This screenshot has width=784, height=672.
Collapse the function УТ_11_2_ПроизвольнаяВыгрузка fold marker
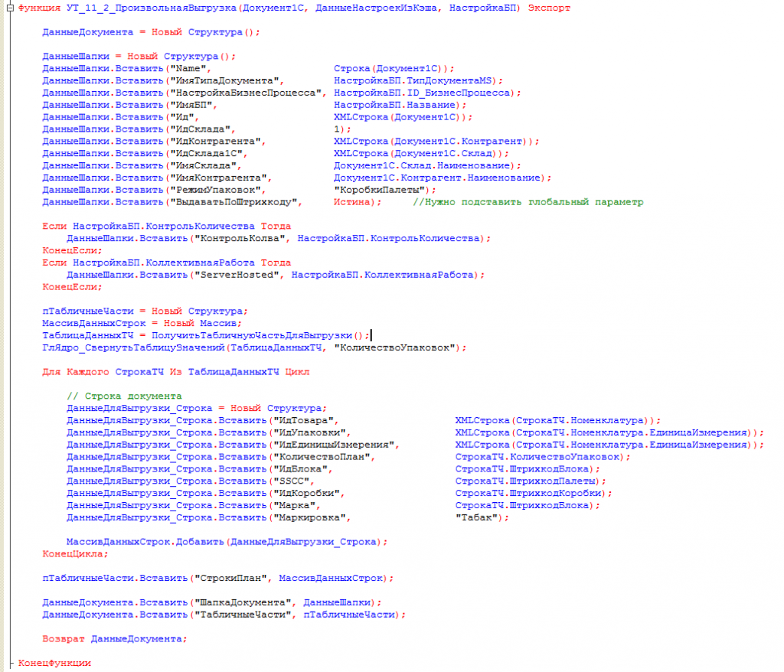pyautogui.click(x=9, y=8)
